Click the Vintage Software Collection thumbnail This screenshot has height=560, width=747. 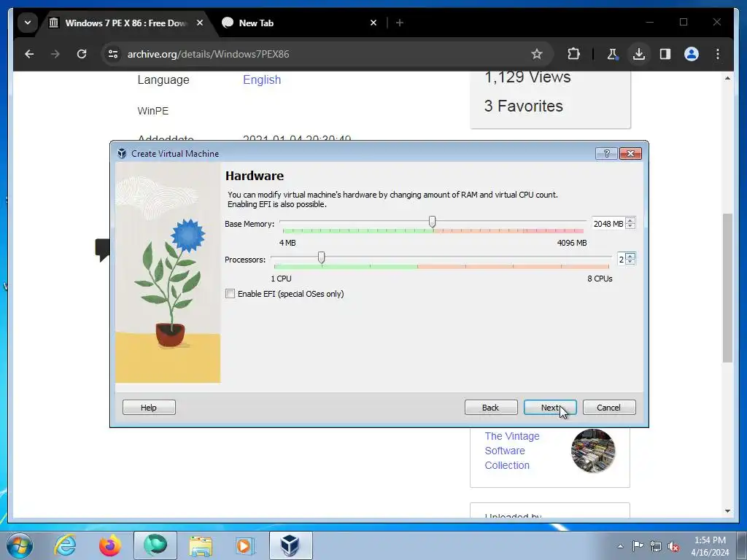593,451
